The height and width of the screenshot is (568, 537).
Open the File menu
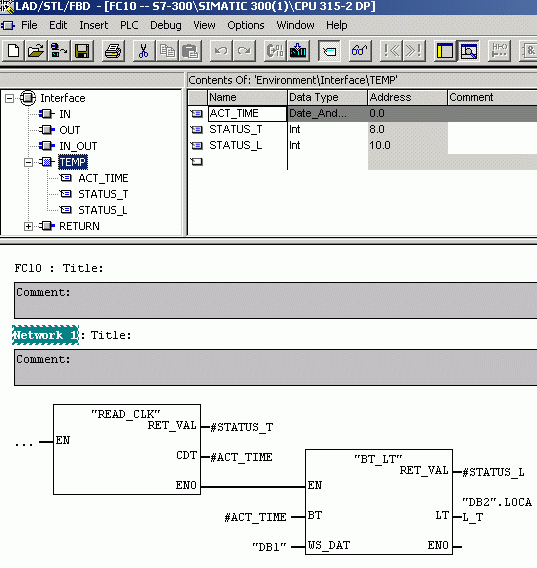[29, 25]
